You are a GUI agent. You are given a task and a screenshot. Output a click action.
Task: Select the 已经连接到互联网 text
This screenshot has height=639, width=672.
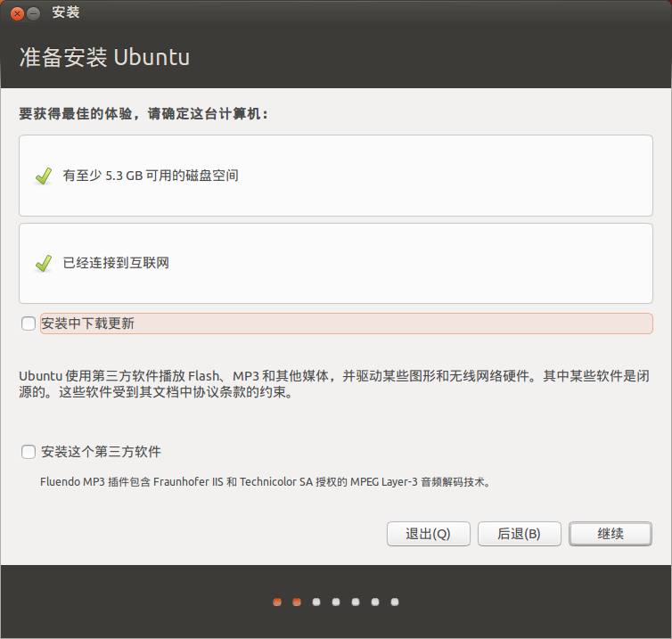(x=116, y=263)
